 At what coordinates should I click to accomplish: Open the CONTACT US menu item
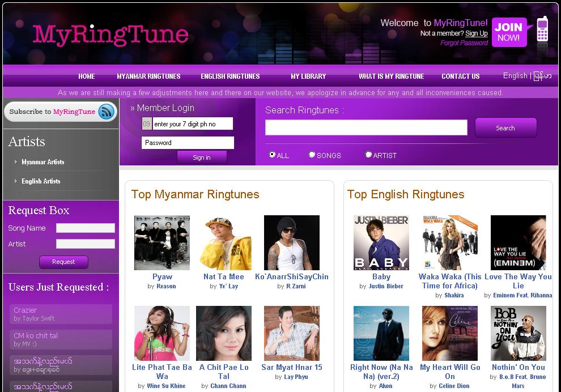(461, 76)
